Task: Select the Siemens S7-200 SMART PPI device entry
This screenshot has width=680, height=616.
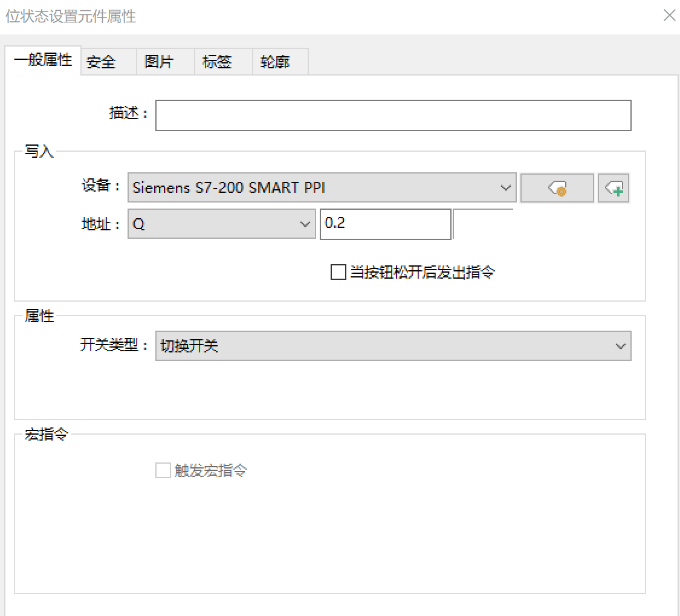Action: click(272, 188)
